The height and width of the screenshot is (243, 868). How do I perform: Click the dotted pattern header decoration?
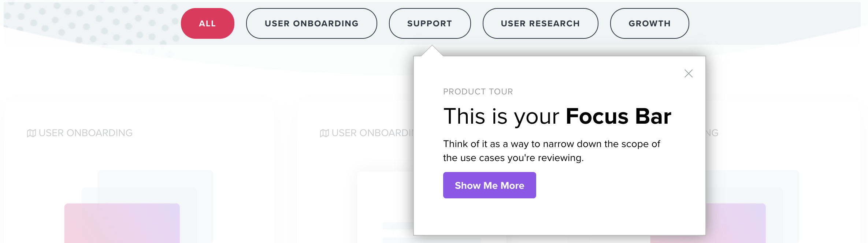tap(92, 24)
